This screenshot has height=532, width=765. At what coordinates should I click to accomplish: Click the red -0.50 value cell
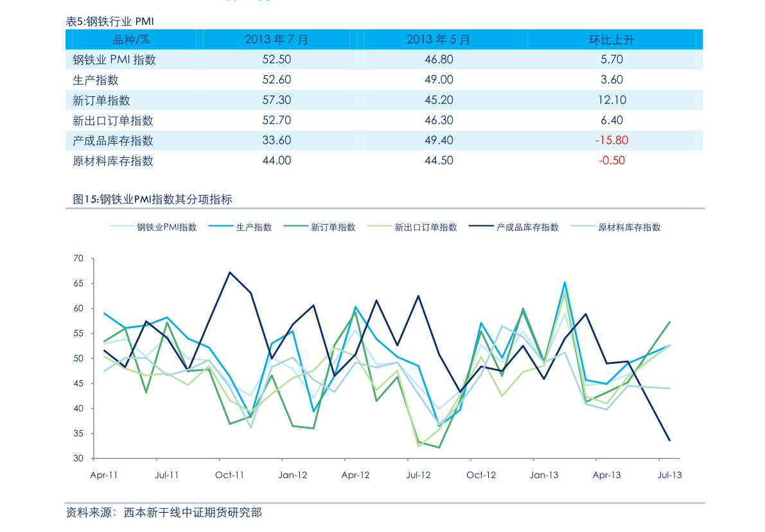click(x=611, y=160)
